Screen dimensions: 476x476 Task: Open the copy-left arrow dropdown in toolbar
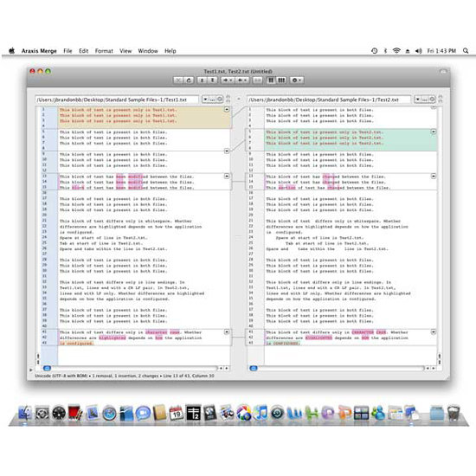[x=242, y=80]
